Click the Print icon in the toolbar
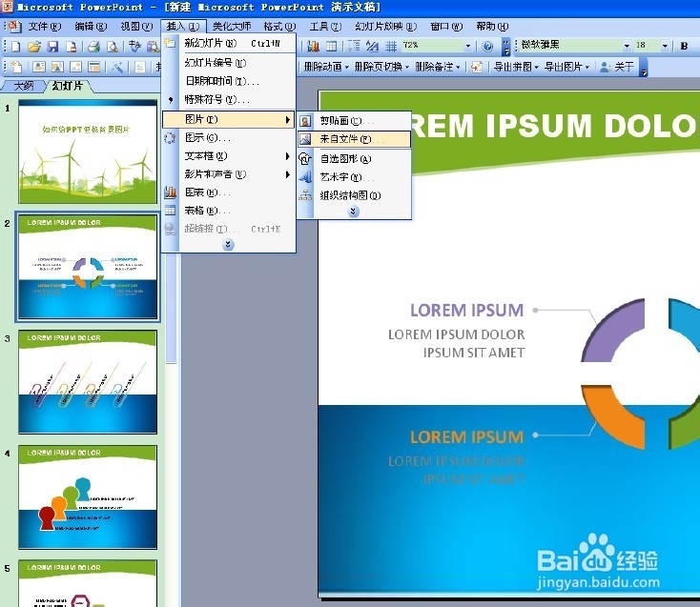 [x=93, y=46]
